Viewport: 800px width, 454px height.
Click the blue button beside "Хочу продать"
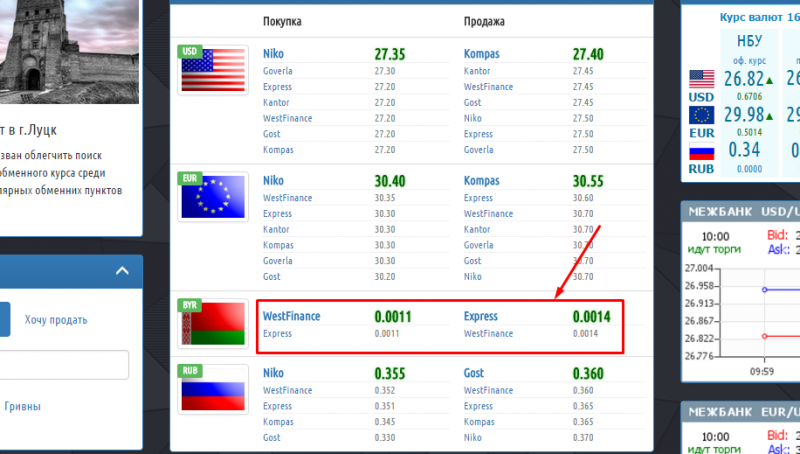coord(4,320)
